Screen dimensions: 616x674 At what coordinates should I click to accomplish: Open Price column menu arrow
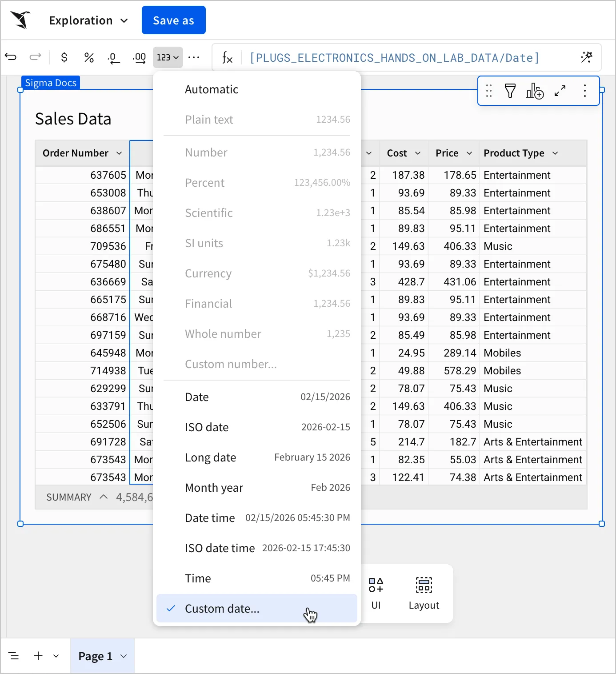(x=469, y=153)
